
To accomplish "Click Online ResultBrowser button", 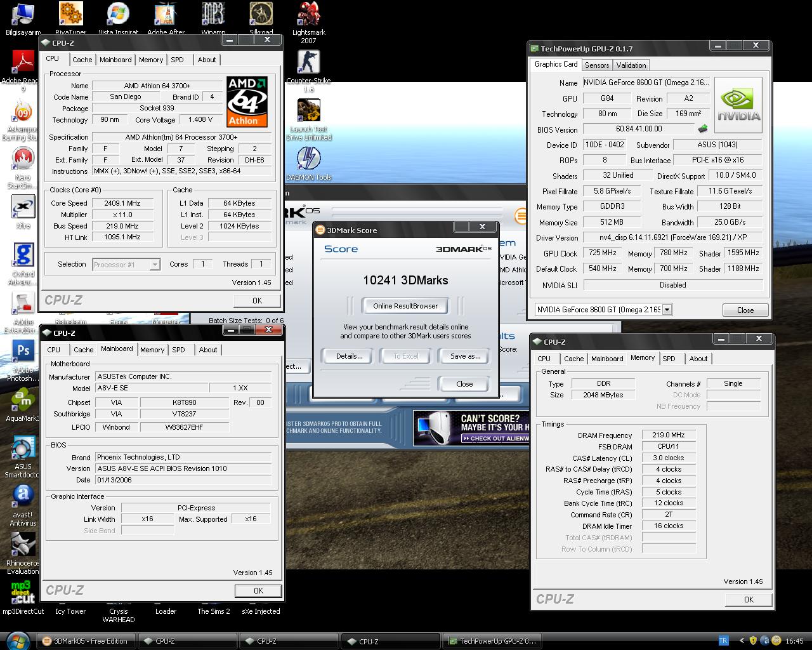I will [405, 306].
